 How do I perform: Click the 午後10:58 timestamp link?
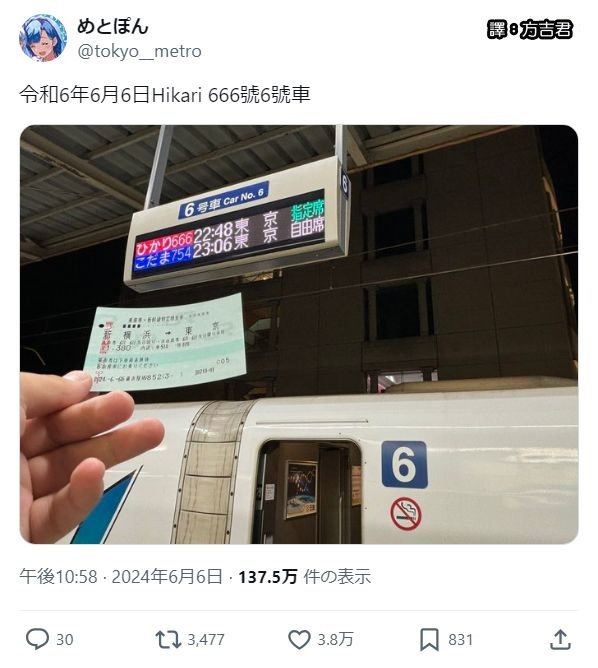(x=58, y=577)
